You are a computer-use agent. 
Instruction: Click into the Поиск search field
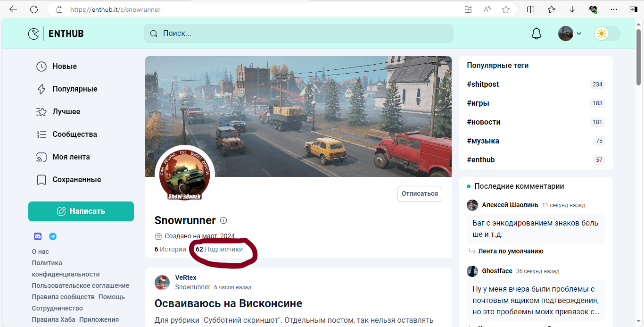coord(299,34)
